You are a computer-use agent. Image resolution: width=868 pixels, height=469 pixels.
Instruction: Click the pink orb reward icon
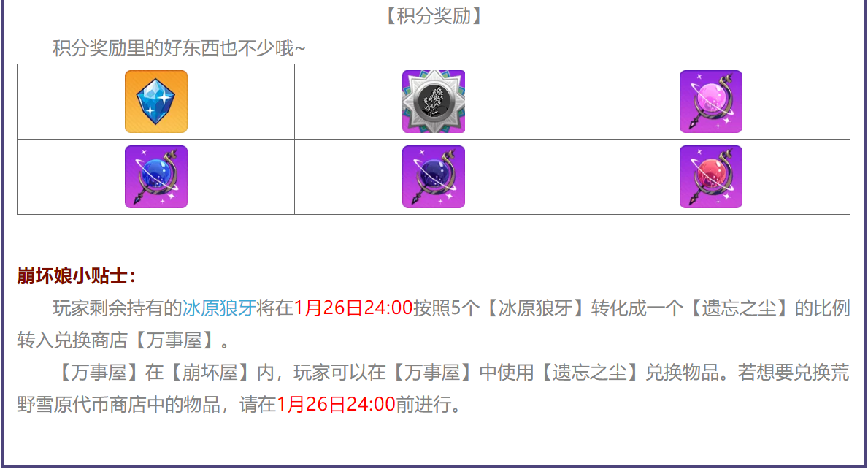[x=711, y=102]
